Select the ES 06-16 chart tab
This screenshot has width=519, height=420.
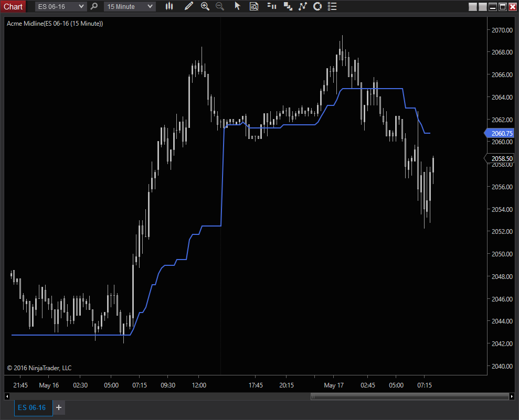tap(33, 407)
